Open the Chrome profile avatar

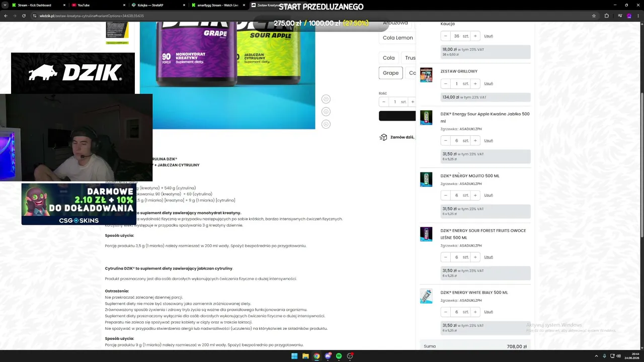pyautogui.click(x=629, y=16)
